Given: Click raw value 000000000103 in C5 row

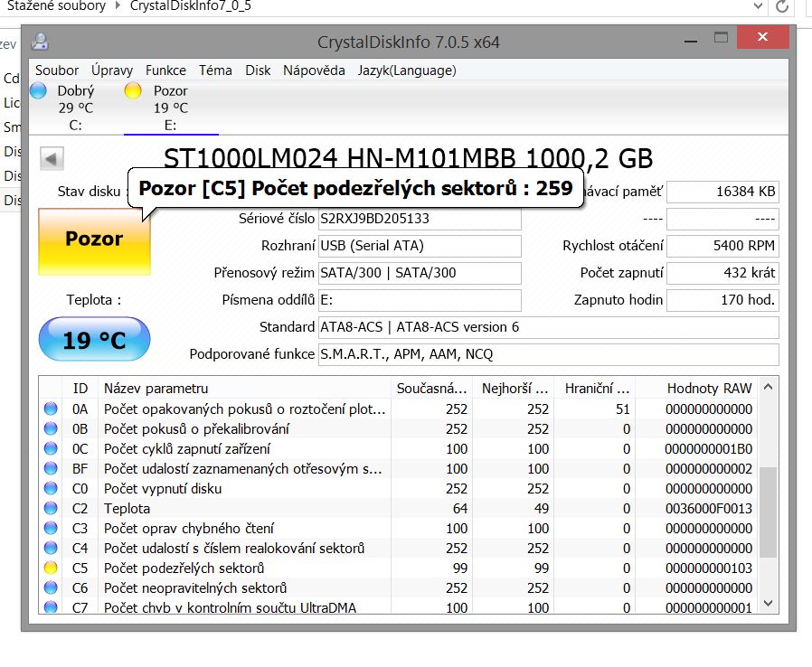Looking at the screenshot, I should (708, 568).
